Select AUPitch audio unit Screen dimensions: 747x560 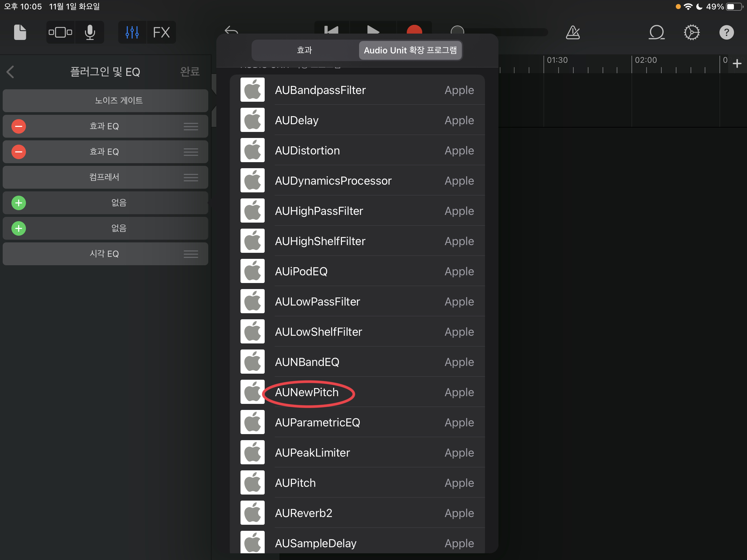[x=357, y=483]
